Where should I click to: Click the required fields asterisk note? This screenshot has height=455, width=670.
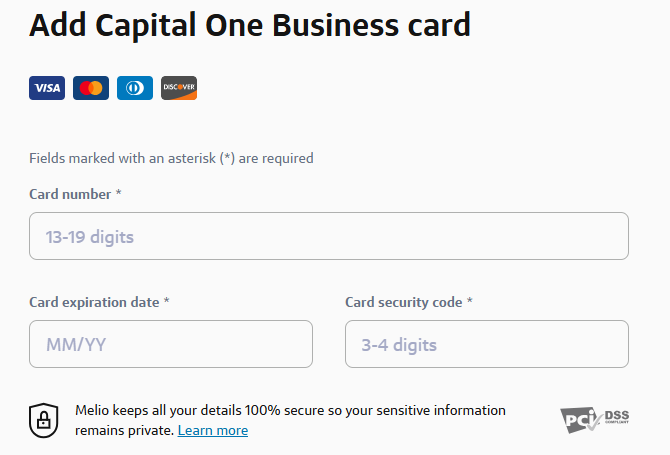click(171, 158)
